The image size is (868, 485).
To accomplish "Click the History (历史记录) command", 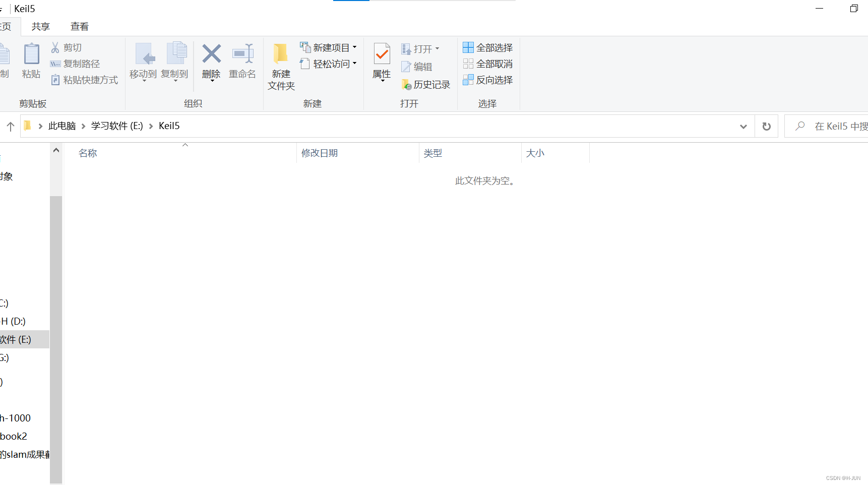I will [x=425, y=85].
